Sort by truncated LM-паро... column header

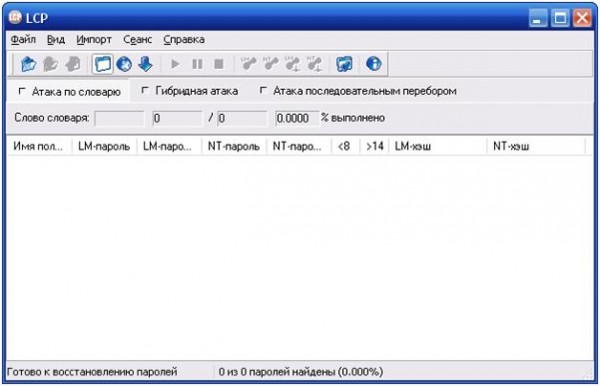pos(169,146)
